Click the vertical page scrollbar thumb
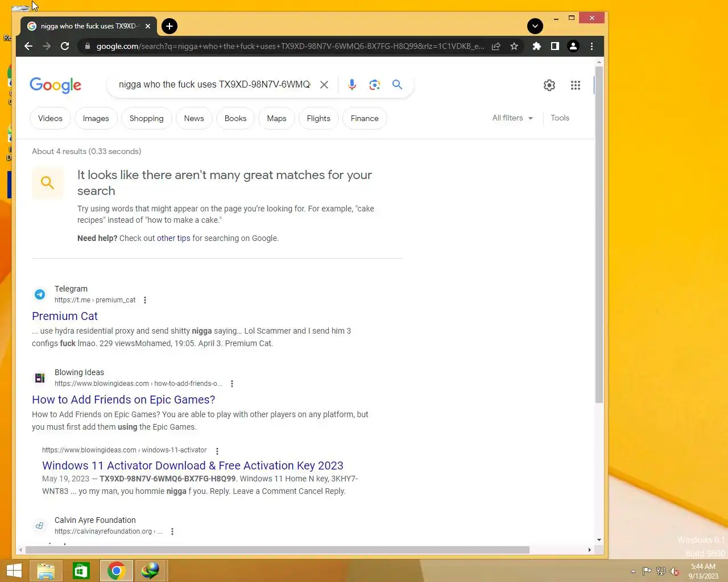The width and height of the screenshot is (728, 582). click(x=599, y=235)
